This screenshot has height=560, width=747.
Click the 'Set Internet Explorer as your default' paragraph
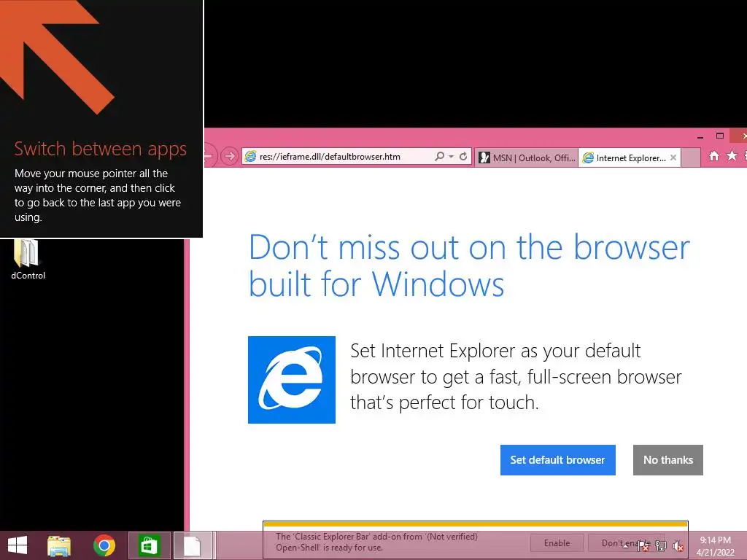tap(516, 377)
